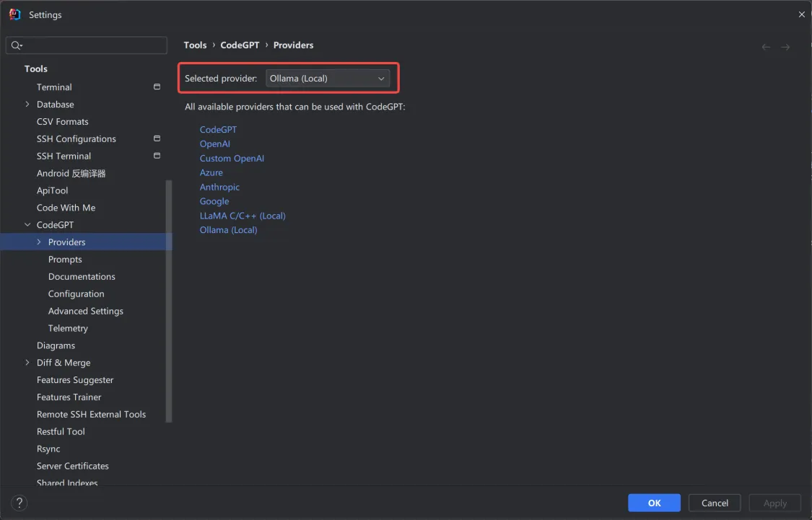Expand the Providers sub-node chevron

tap(39, 242)
